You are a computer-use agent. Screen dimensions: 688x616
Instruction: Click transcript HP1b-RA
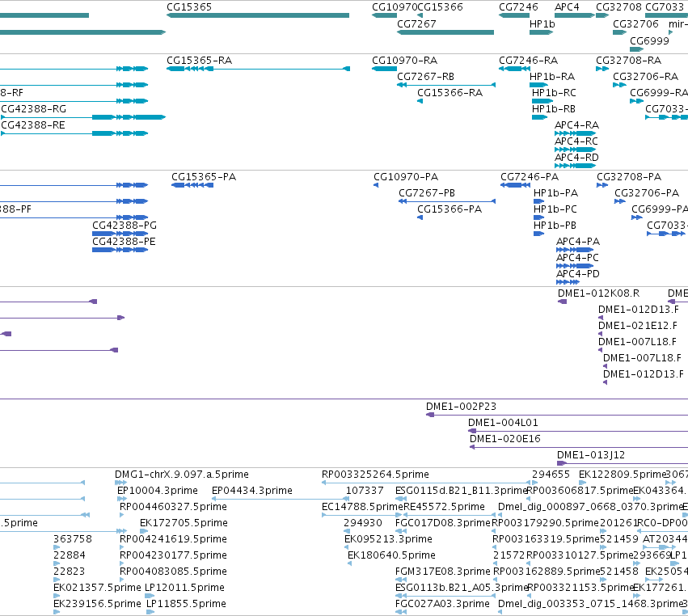click(552, 76)
